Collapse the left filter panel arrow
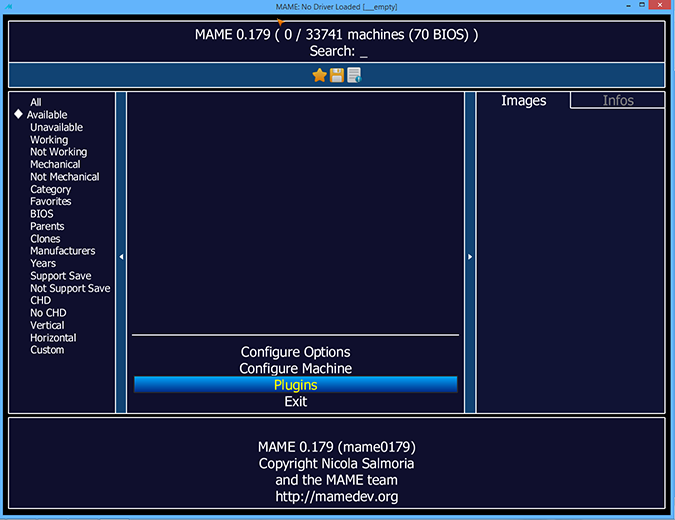Screen dimensions: 675x520 [121, 257]
